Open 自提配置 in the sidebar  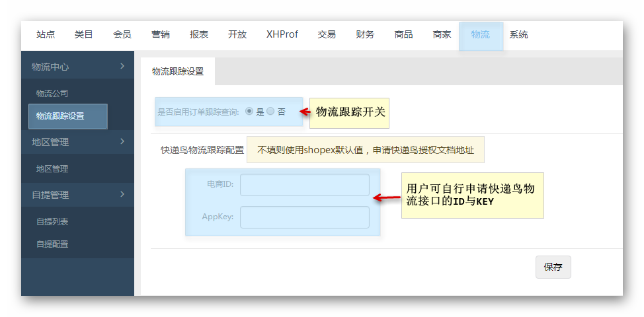52,244
